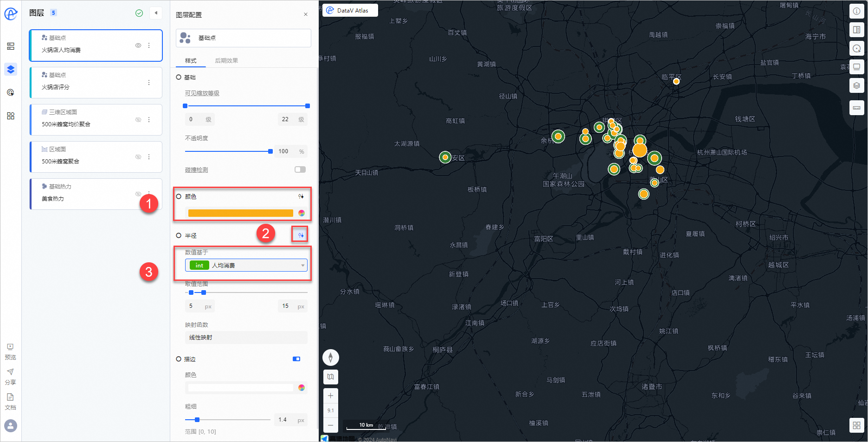The image size is (868, 442).
Task: Click the map info icon
Action: point(856,12)
